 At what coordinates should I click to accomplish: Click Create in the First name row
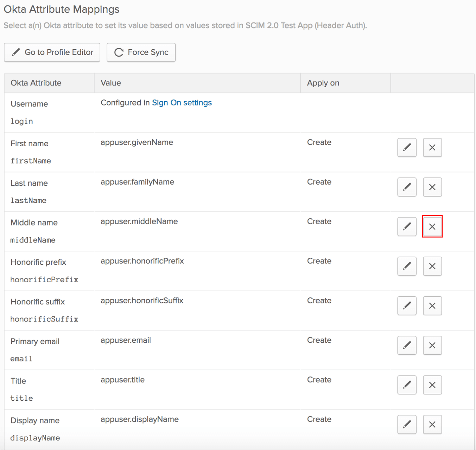tap(319, 142)
